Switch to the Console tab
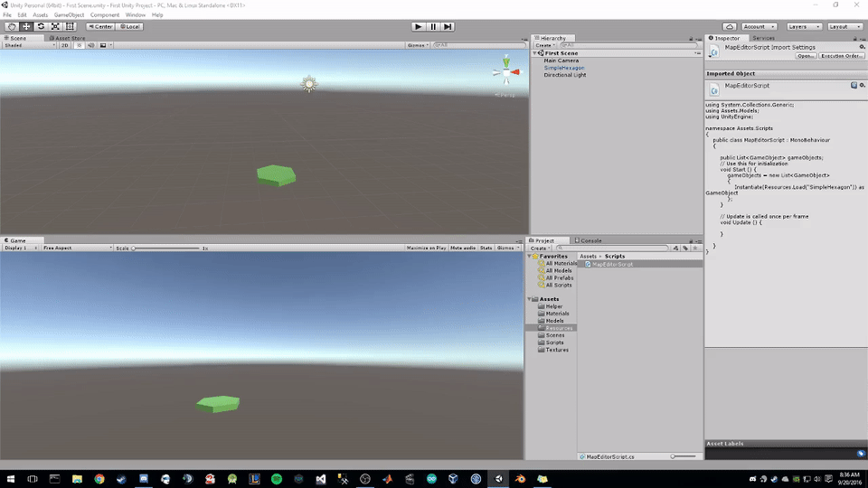The image size is (868, 488). (588, 240)
